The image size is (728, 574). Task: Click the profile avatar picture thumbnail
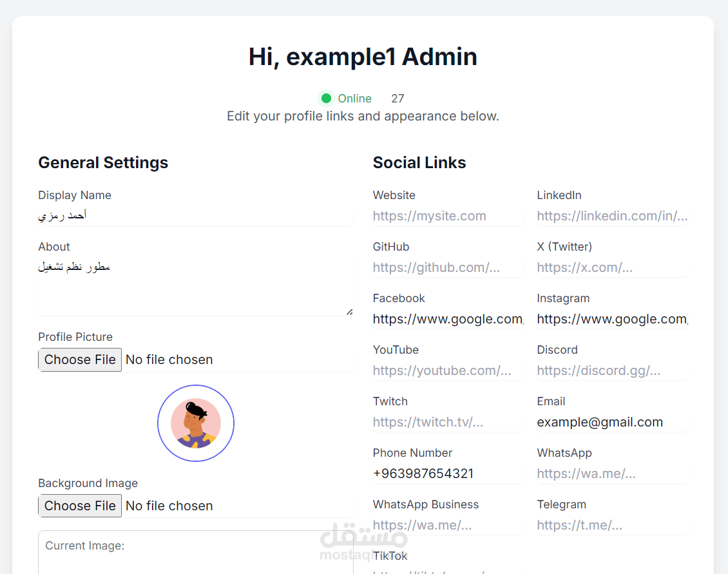pyautogui.click(x=196, y=423)
